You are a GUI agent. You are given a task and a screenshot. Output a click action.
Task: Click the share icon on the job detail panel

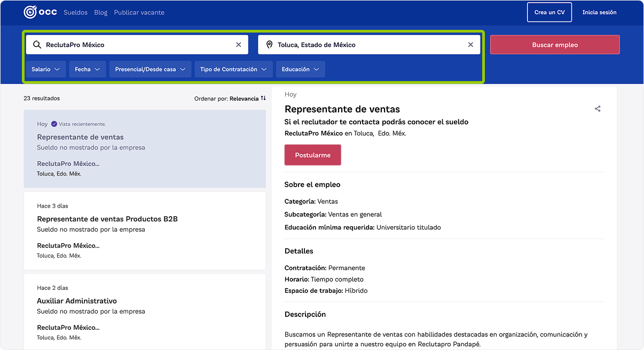coord(597,109)
